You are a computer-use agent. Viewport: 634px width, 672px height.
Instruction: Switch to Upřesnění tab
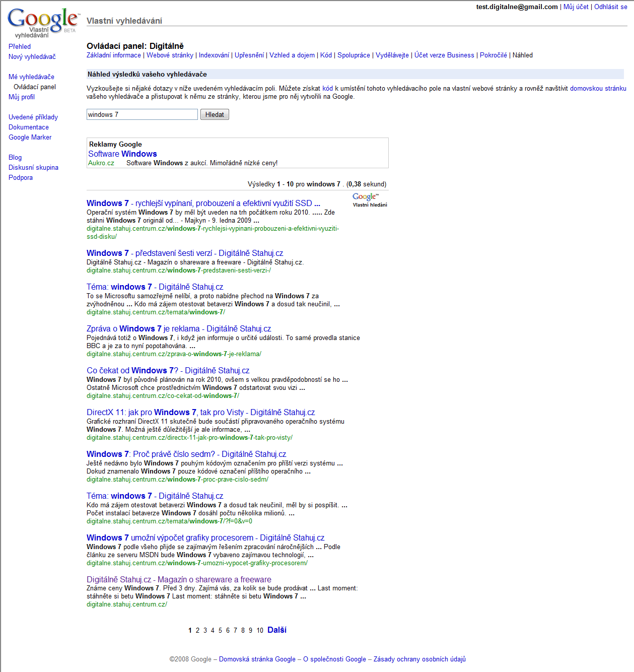(x=249, y=55)
